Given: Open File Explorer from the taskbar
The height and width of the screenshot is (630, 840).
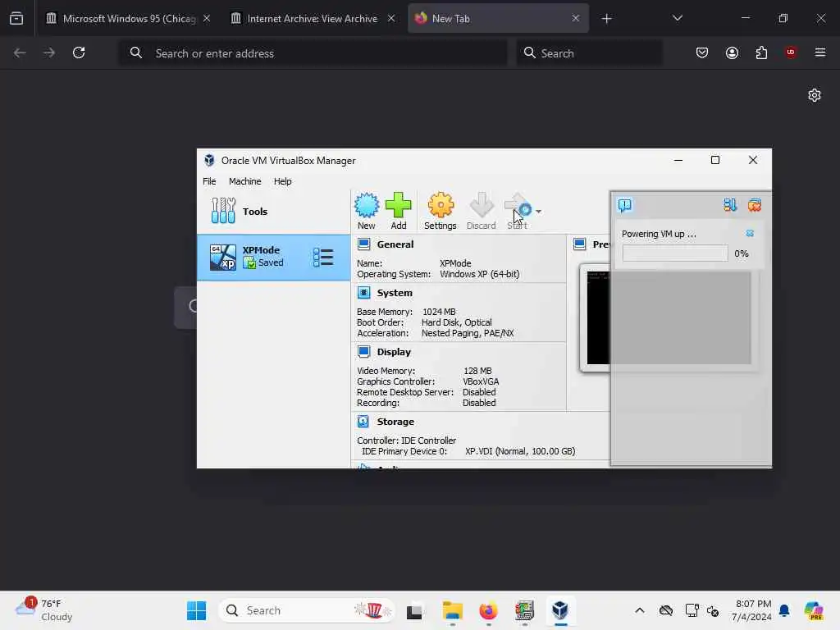Looking at the screenshot, I should (x=452, y=610).
